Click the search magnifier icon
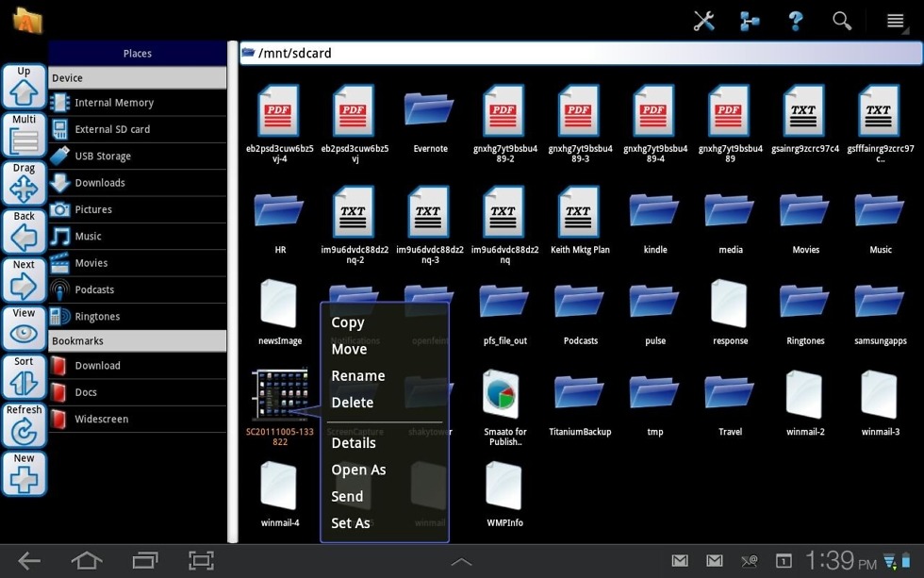This screenshot has width=924, height=578. coord(842,21)
